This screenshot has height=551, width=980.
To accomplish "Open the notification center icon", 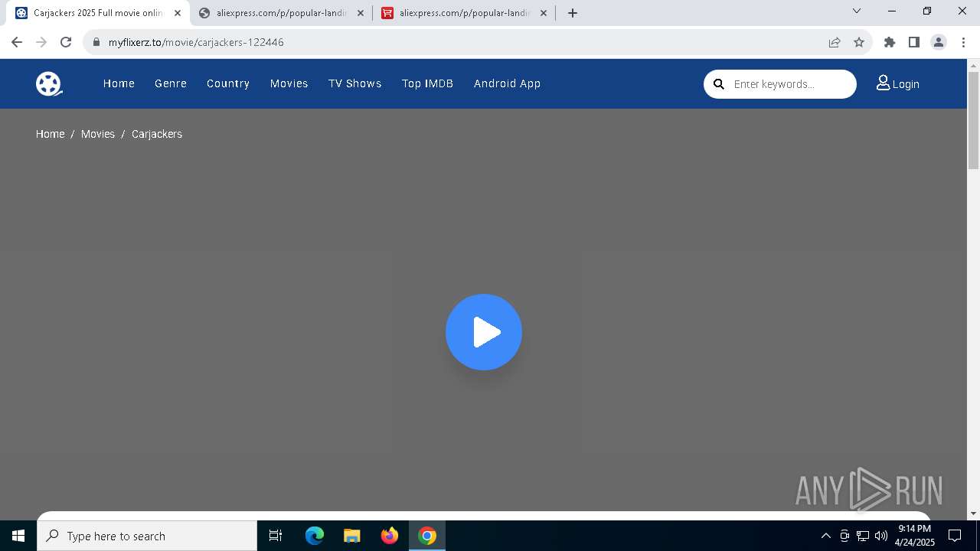I will (x=955, y=536).
